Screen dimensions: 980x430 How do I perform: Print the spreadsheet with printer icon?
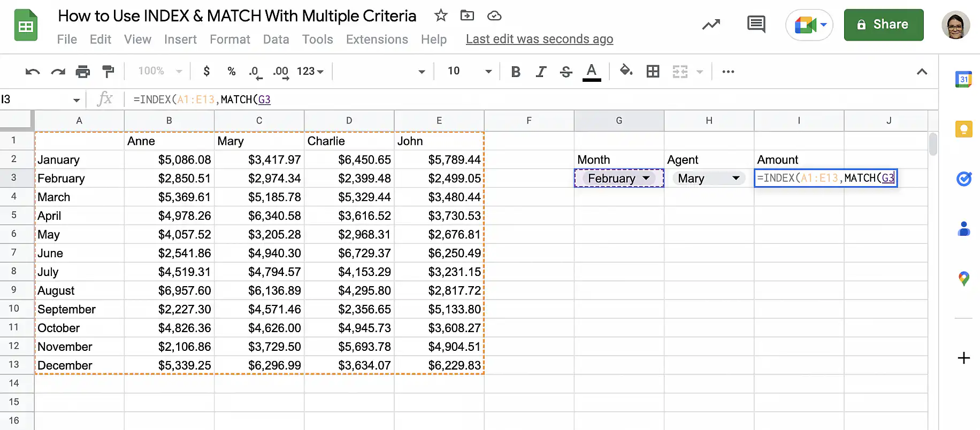point(83,72)
